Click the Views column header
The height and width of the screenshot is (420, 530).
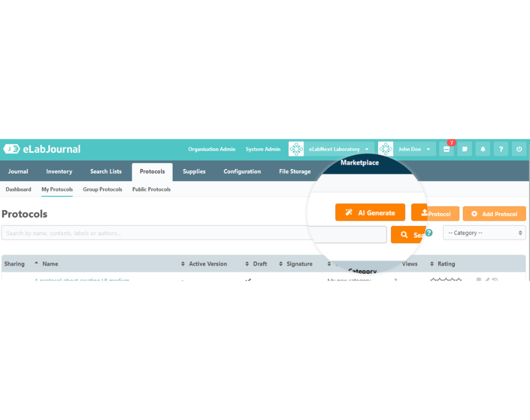tap(409, 264)
